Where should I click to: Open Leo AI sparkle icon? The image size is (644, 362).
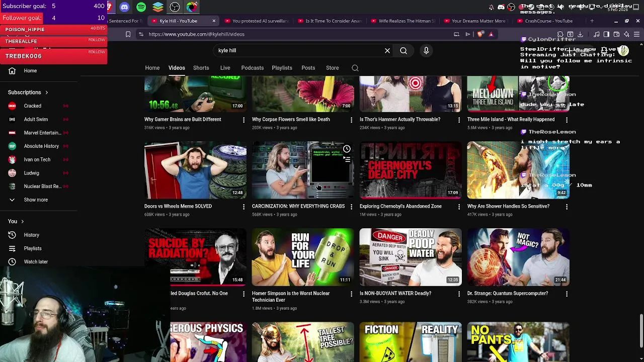point(626,34)
